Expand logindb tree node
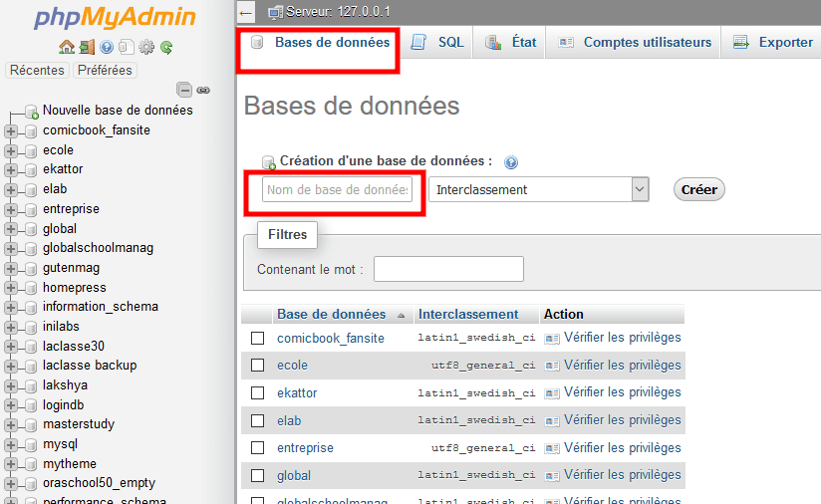This screenshot has width=821, height=504. [11, 405]
